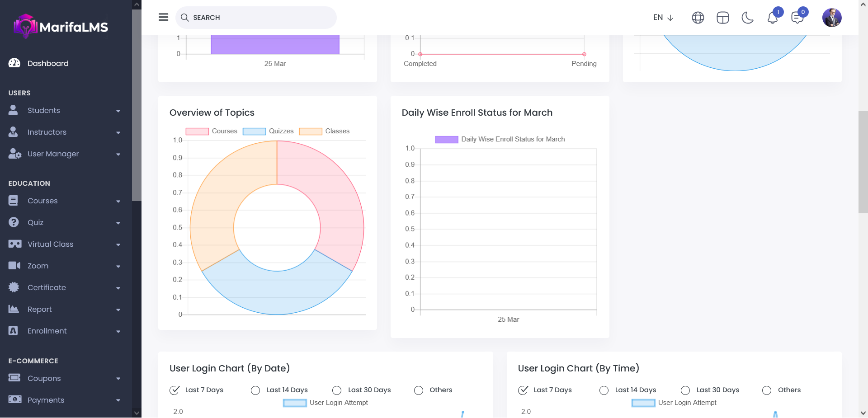The width and height of the screenshot is (868, 418).
Task: Toggle Daily Wise Enroll Status legend label
Action: [513, 139]
